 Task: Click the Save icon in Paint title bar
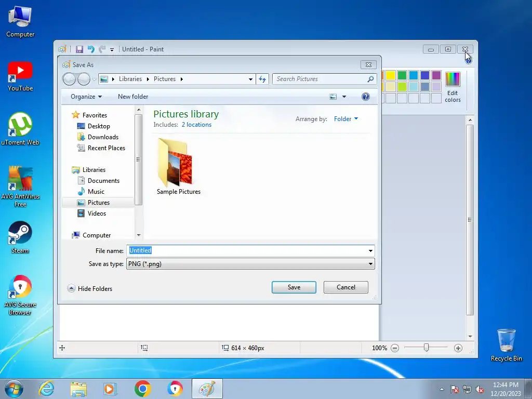click(x=79, y=49)
